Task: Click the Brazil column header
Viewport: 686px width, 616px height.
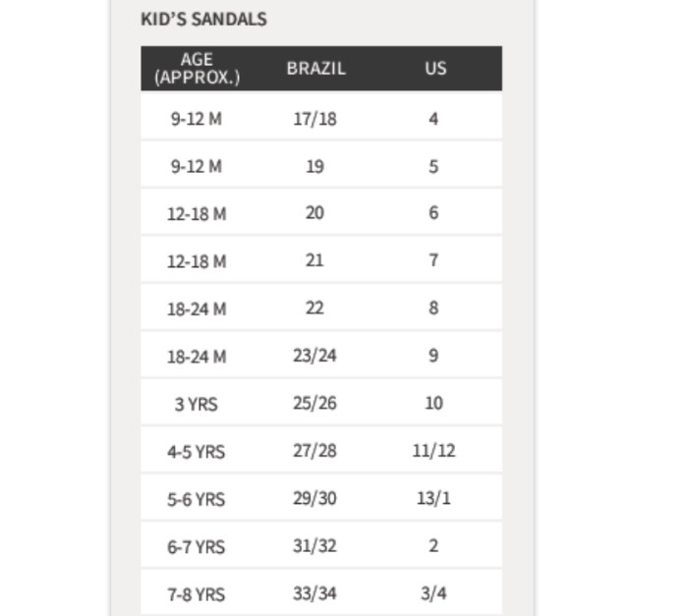Action: point(315,68)
